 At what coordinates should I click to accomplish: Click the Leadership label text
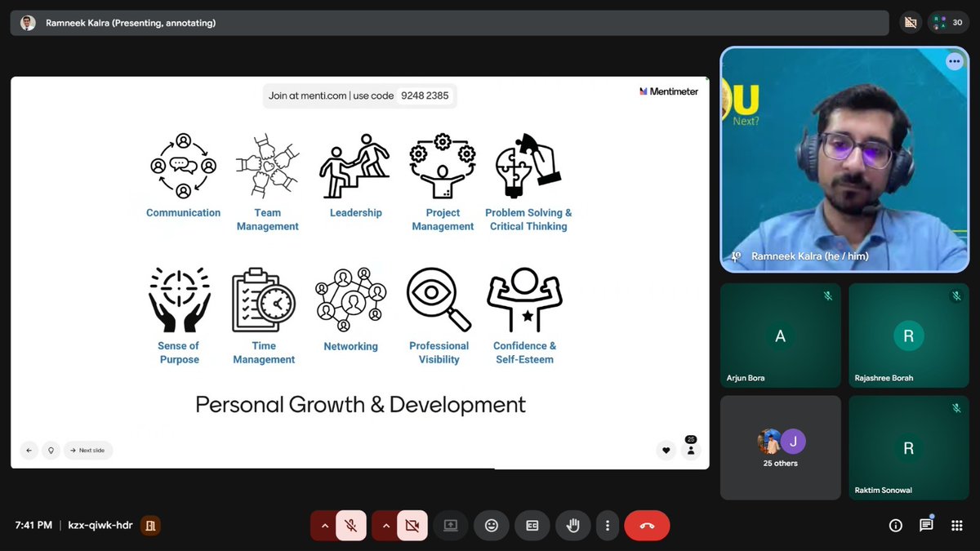point(356,213)
